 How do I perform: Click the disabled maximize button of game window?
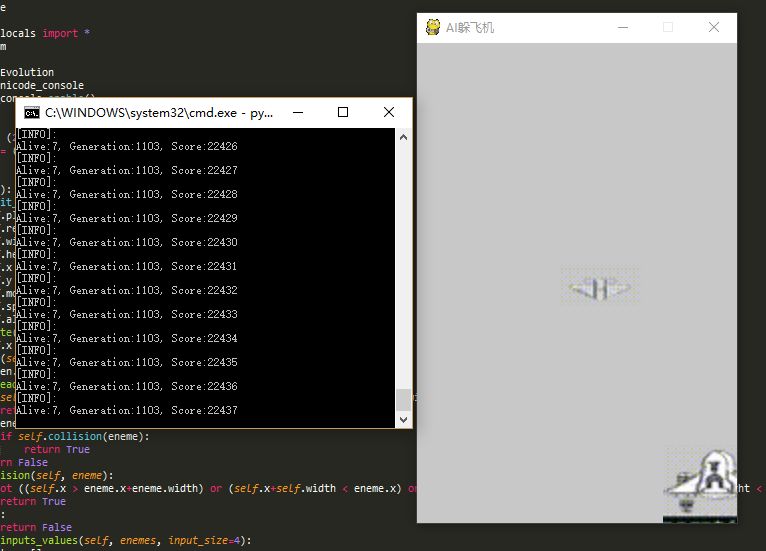(x=668, y=27)
